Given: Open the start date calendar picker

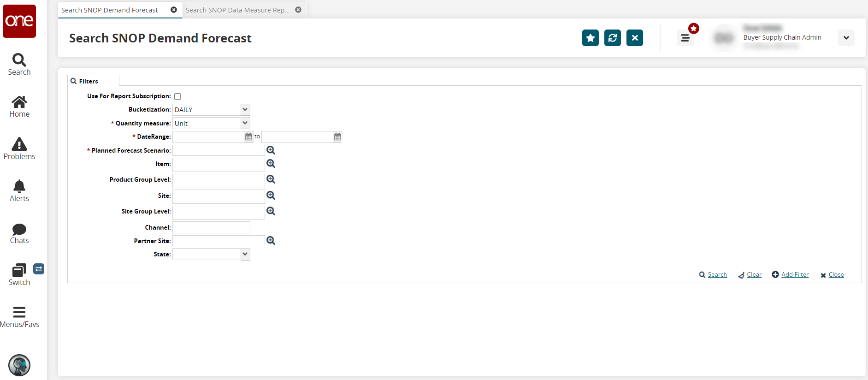Looking at the screenshot, I should point(249,137).
